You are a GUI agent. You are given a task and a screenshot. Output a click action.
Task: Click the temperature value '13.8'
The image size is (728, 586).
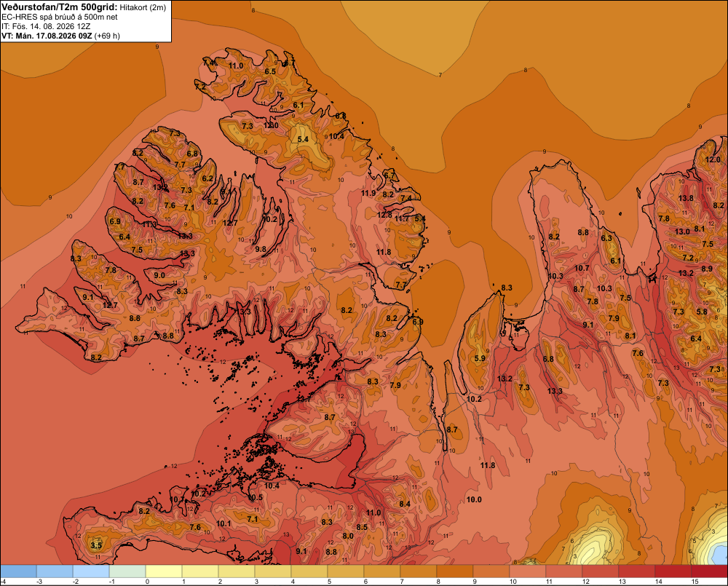point(687,198)
